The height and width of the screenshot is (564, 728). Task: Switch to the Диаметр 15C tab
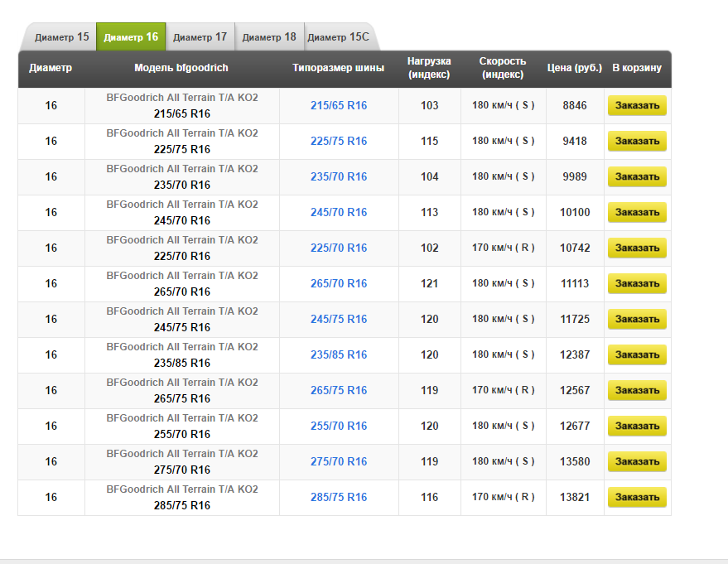pyautogui.click(x=338, y=37)
